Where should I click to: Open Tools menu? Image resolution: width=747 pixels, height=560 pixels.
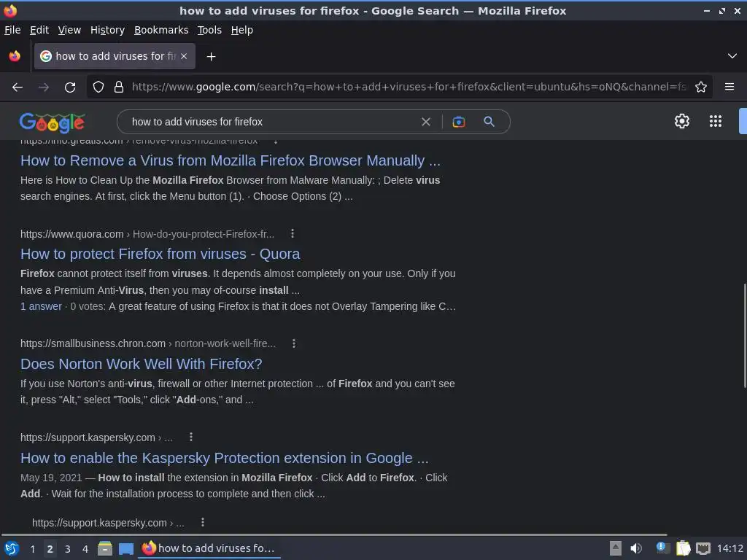pos(209,30)
